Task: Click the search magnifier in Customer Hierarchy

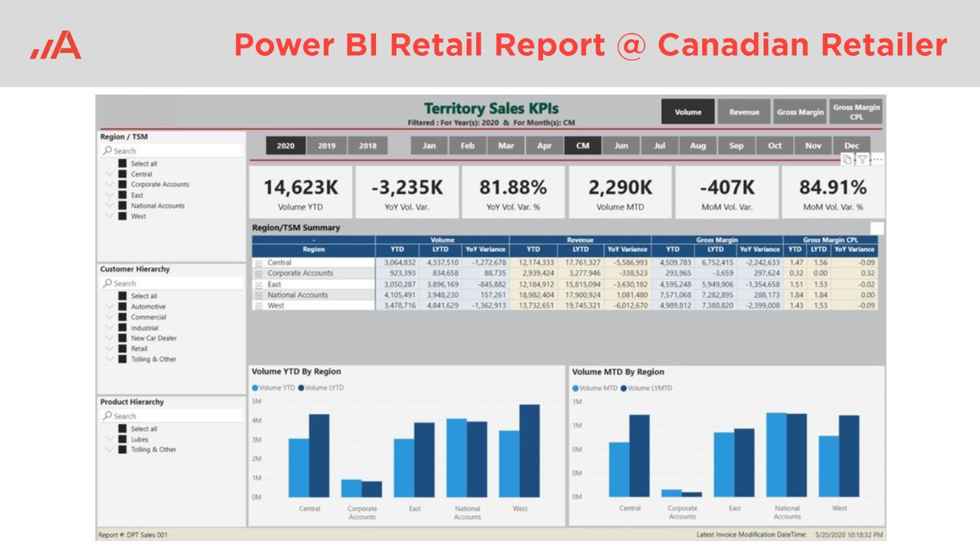Action: pos(107,283)
